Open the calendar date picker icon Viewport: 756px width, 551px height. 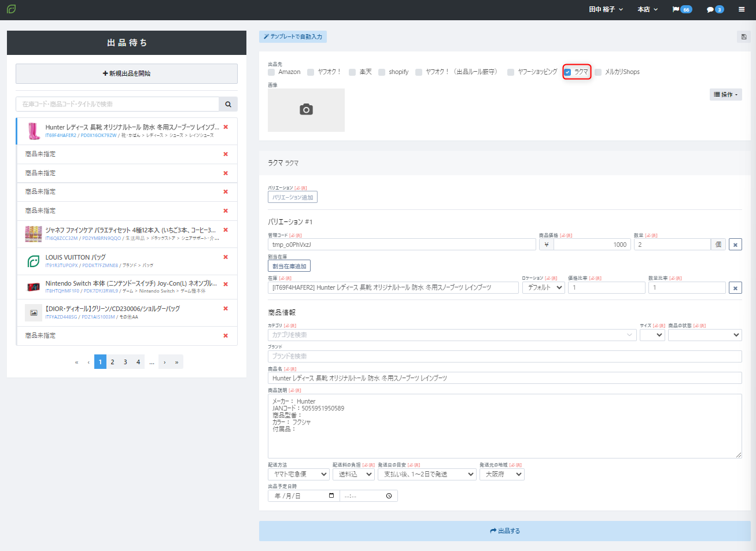coord(331,496)
